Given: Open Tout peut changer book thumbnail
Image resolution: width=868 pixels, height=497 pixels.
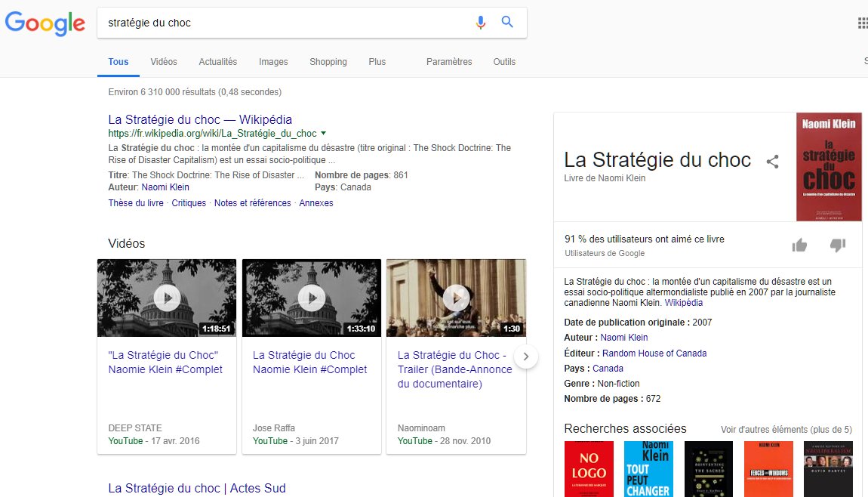Looking at the screenshot, I should click(x=648, y=469).
